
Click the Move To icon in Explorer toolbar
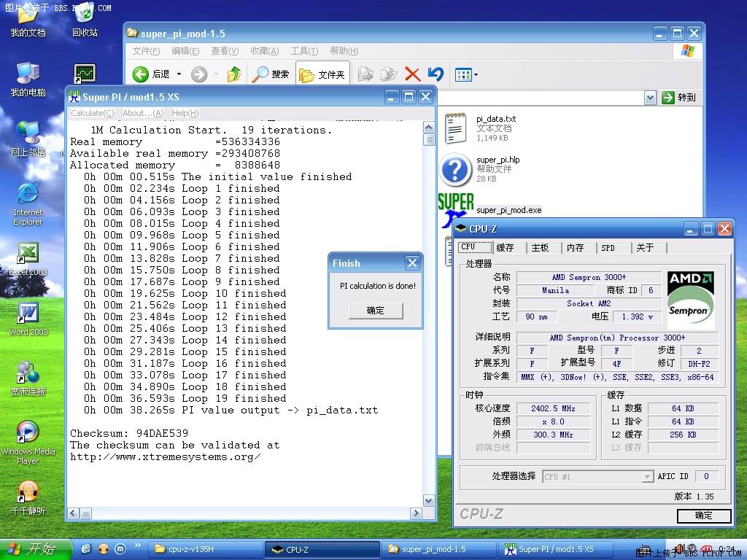365,74
